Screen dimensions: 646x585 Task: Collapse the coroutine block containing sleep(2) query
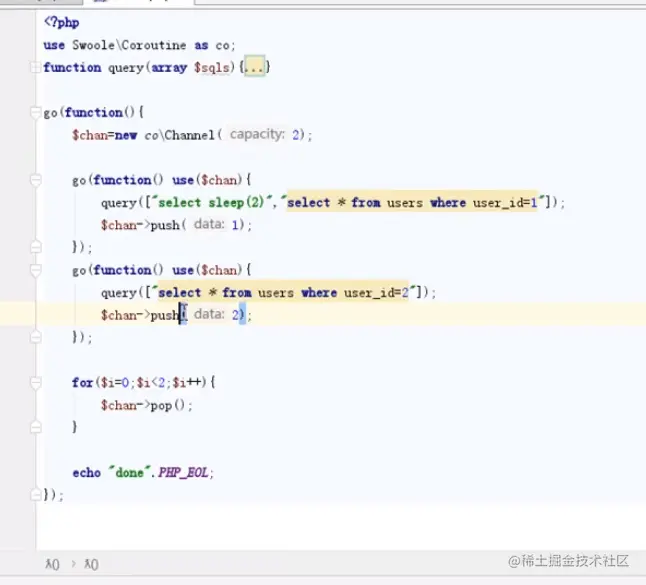35,180
